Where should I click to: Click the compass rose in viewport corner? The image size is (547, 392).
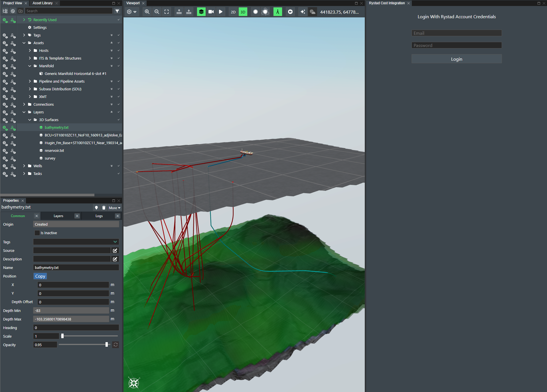coord(133,383)
